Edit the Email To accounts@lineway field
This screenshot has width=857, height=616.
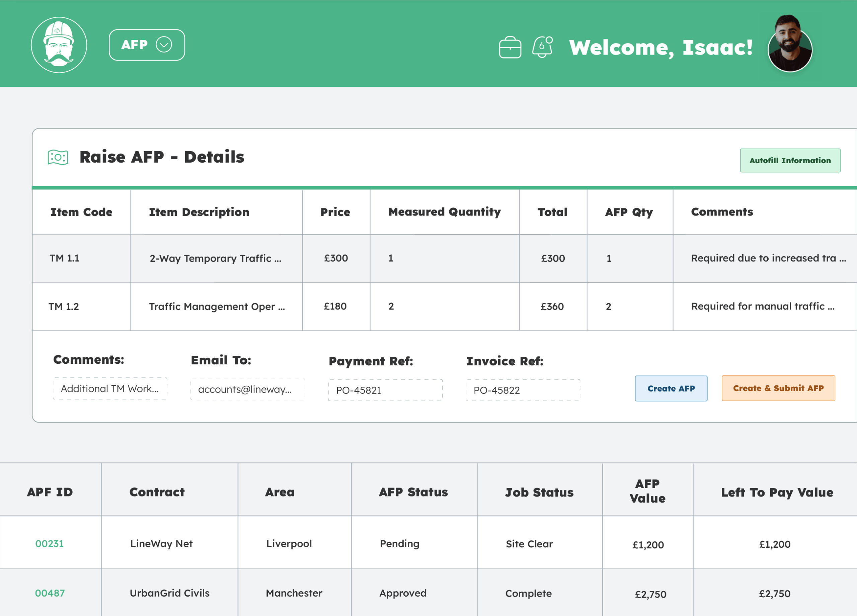[247, 389]
